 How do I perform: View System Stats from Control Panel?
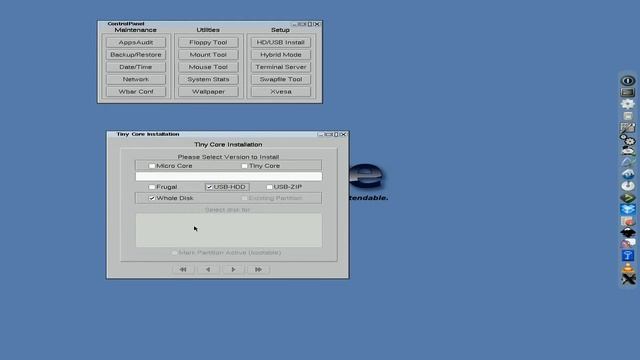pos(208,79)
